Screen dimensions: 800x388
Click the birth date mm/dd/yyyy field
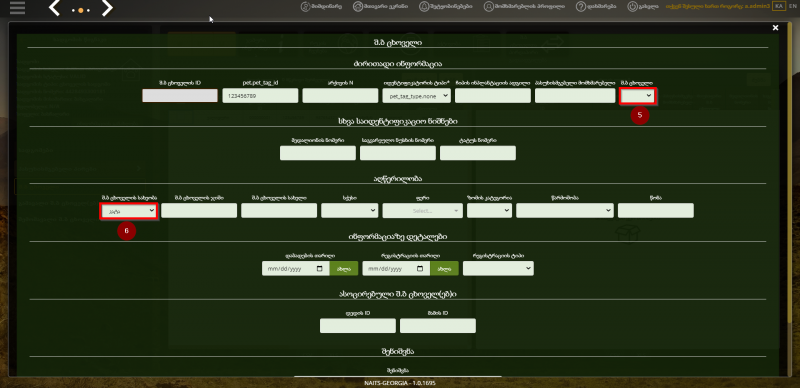click(295, 269)
